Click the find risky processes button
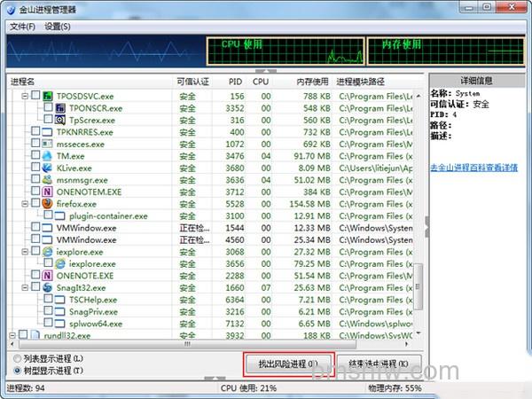 click(x=288, y=364)
